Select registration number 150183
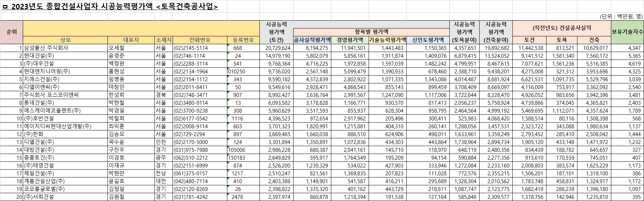The image size is (644, 201). point(243,158)
